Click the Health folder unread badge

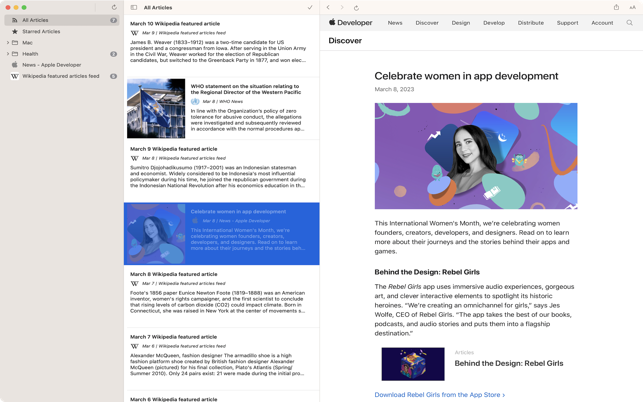tap(114, 54)
